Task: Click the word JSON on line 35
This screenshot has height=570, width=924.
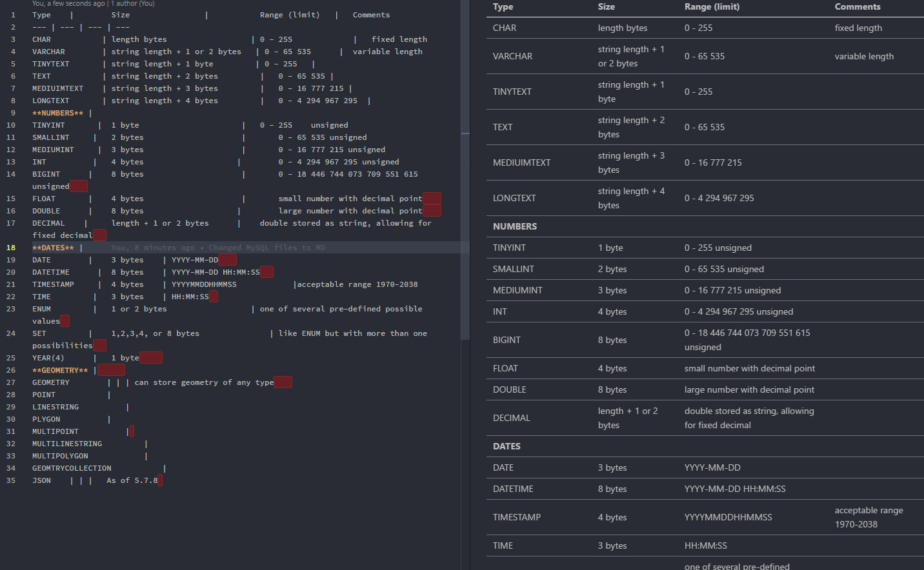Action: click(41, 480)
